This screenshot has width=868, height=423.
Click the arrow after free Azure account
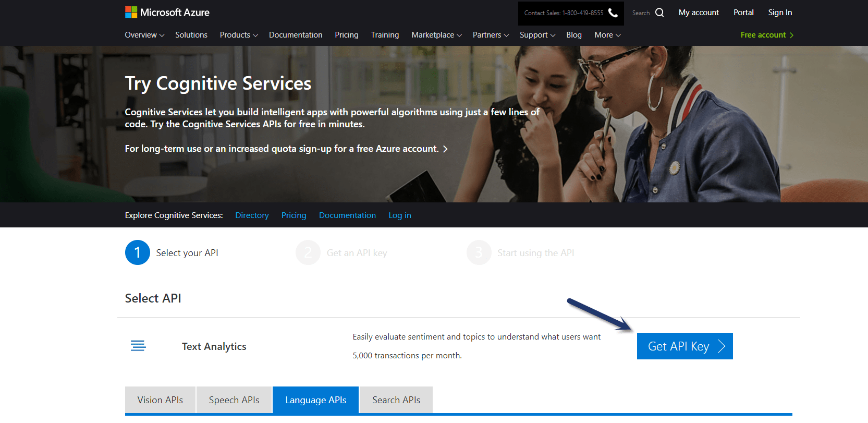(x=445, y=149)
